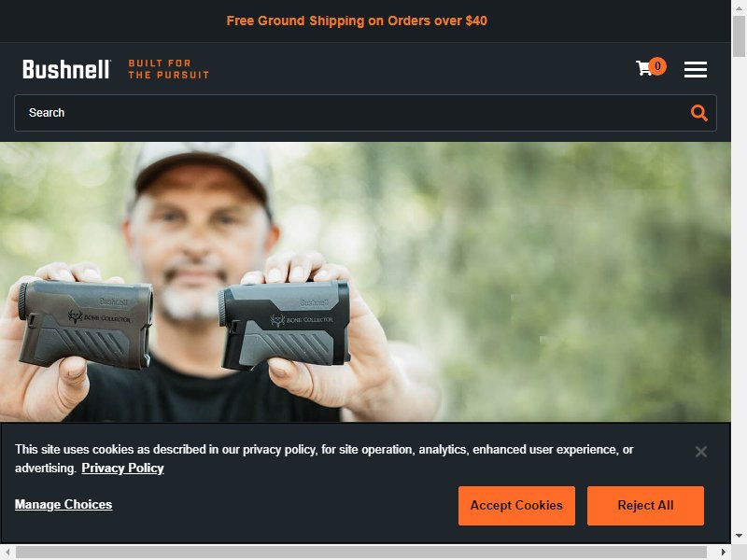The width and height of the screenshot is (747, 560).
Task: Click the vertical scrollbar thumb
Action: [x=739, y=36]
